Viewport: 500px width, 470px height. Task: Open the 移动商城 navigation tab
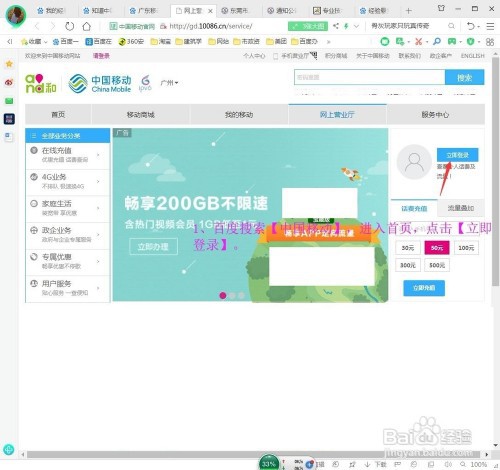140,114
